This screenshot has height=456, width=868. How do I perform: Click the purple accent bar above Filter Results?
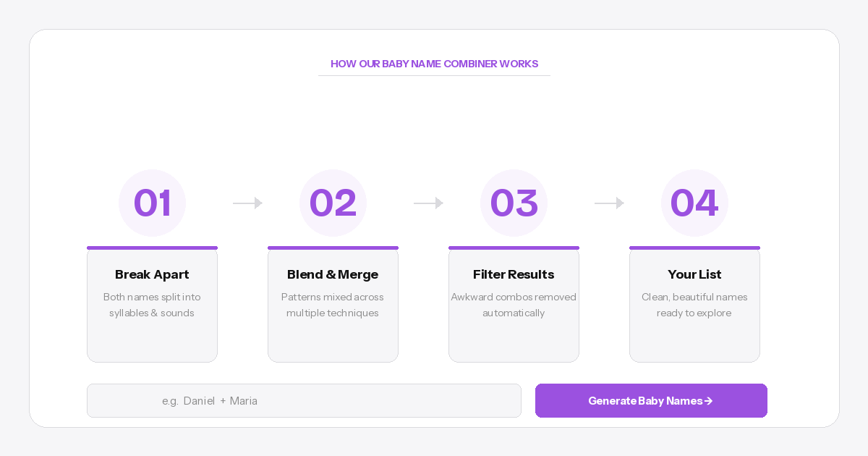pyautogui.click(x=514, y=248)
